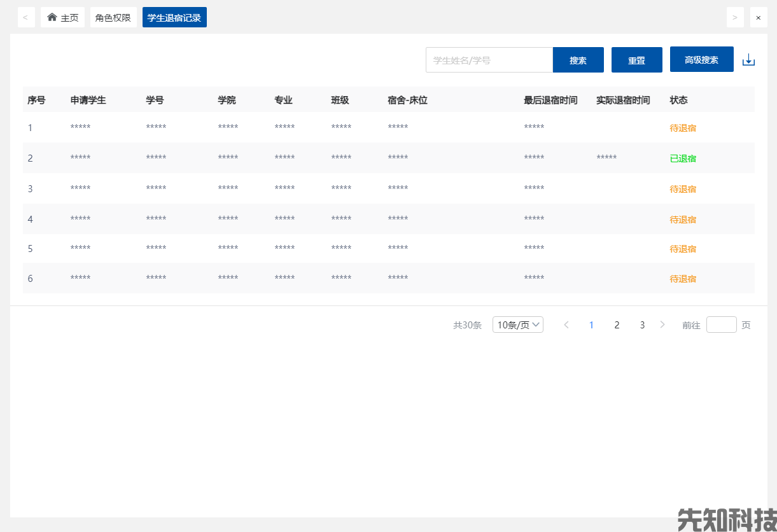Click row number 4 cell
This screenshot has height=532, width=777.
(30, 220)
